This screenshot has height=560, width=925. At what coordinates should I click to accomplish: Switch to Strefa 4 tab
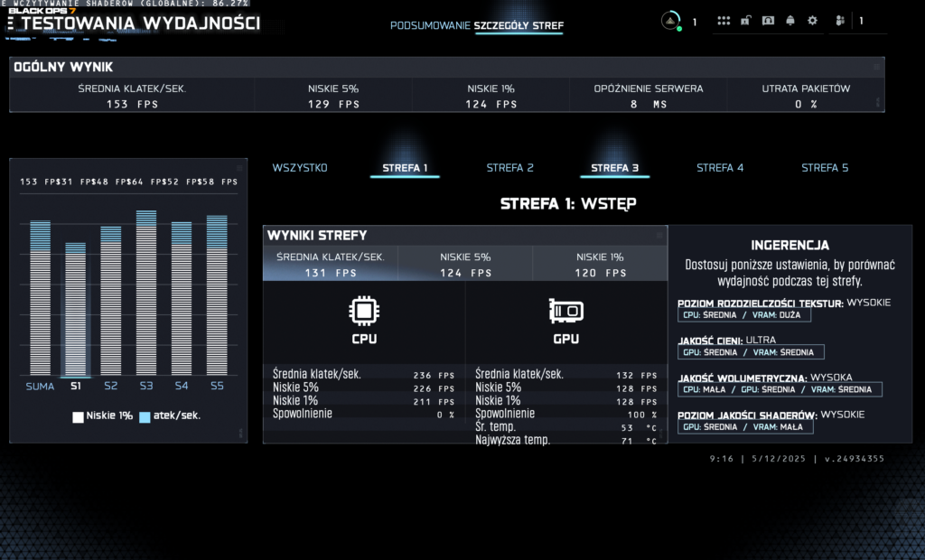(x=720, y=168)
